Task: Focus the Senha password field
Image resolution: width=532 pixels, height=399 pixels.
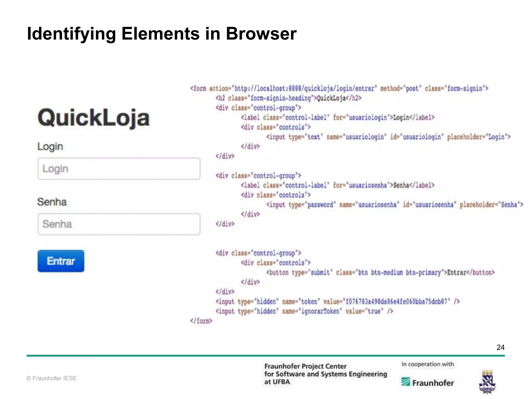Action: pos(119,224)
